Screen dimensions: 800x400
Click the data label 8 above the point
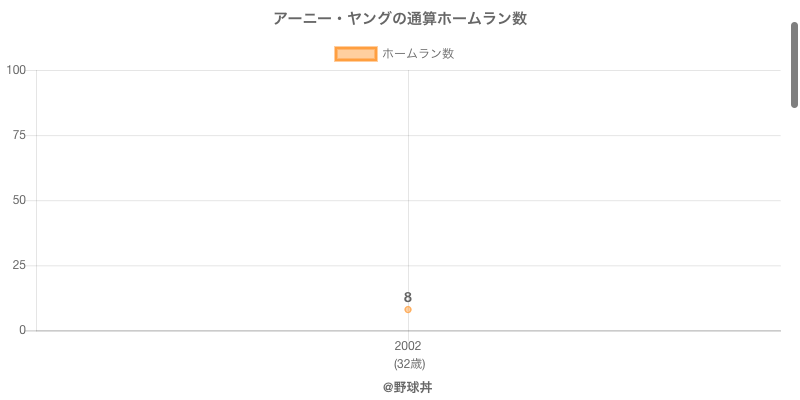point(408,297)
